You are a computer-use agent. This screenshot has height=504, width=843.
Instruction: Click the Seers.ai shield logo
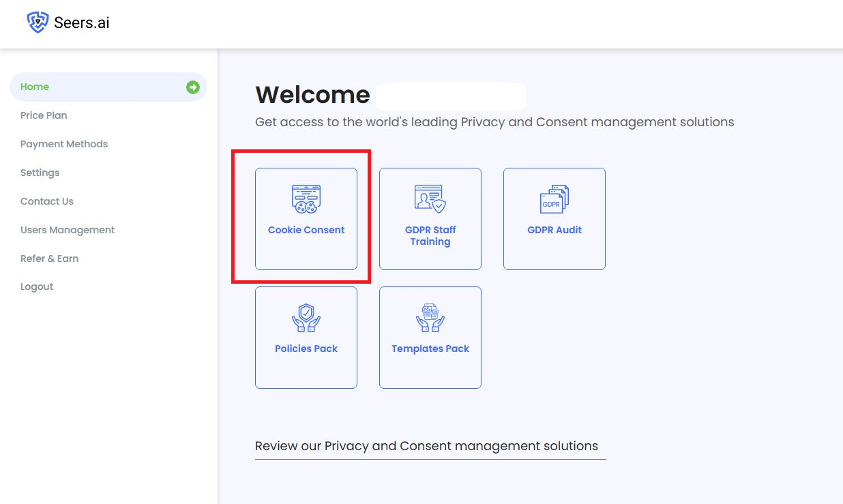coord(38,21)
